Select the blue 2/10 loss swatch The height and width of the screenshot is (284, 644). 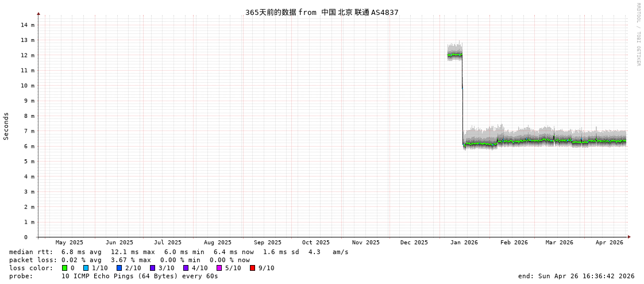[x=119, y=268]
